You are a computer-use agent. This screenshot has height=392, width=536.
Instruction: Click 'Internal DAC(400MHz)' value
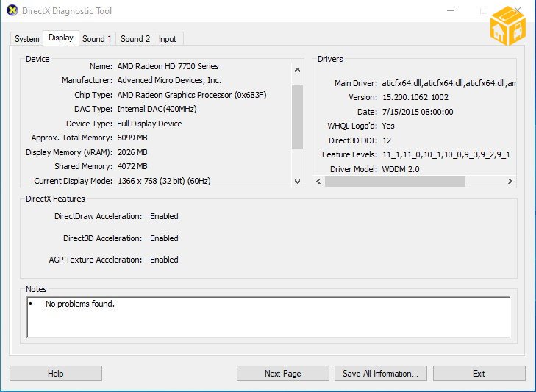click(x=157, y=109)
